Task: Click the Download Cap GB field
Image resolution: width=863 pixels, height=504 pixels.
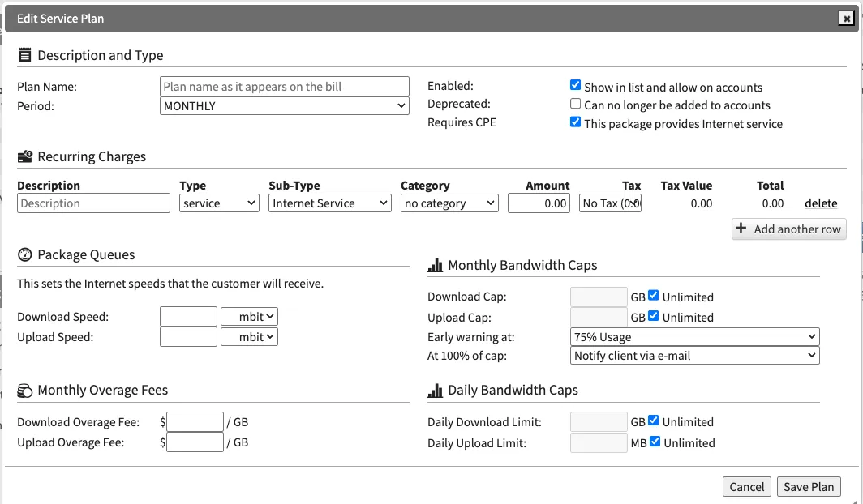Action: [x=599, y=297]
